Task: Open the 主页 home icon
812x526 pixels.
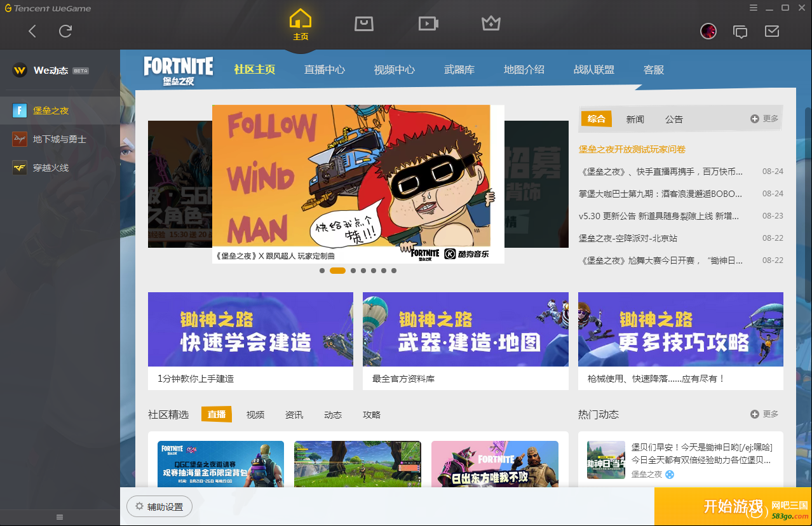Action: coord(301,25)
